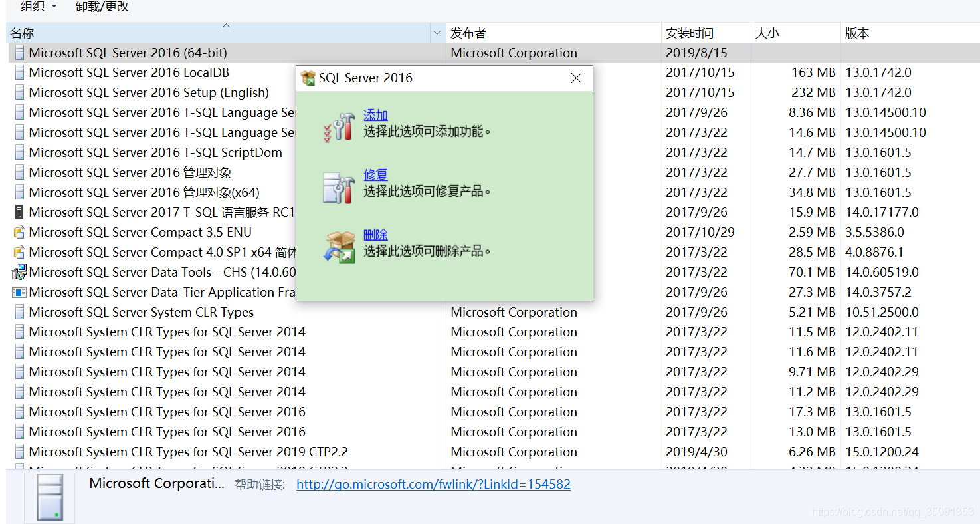Open the go.microsoft.com help link

point(433,484)
